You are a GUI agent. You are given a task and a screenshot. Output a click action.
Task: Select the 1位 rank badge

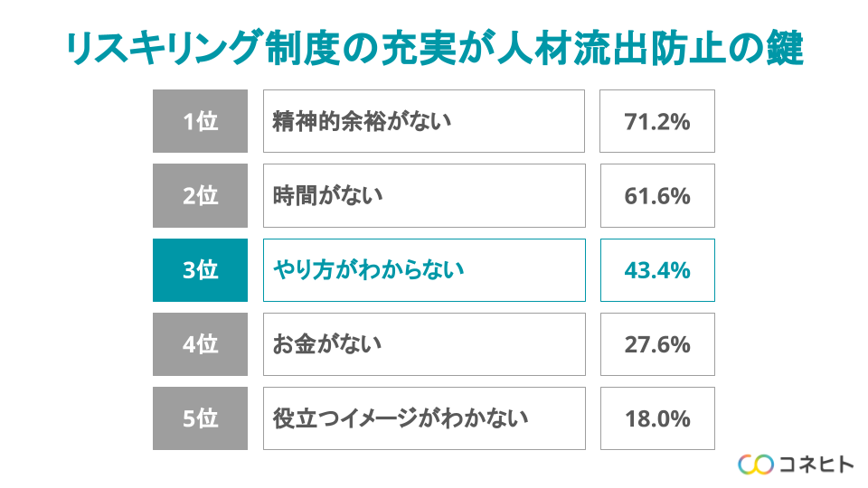click(x=200, y=121)
